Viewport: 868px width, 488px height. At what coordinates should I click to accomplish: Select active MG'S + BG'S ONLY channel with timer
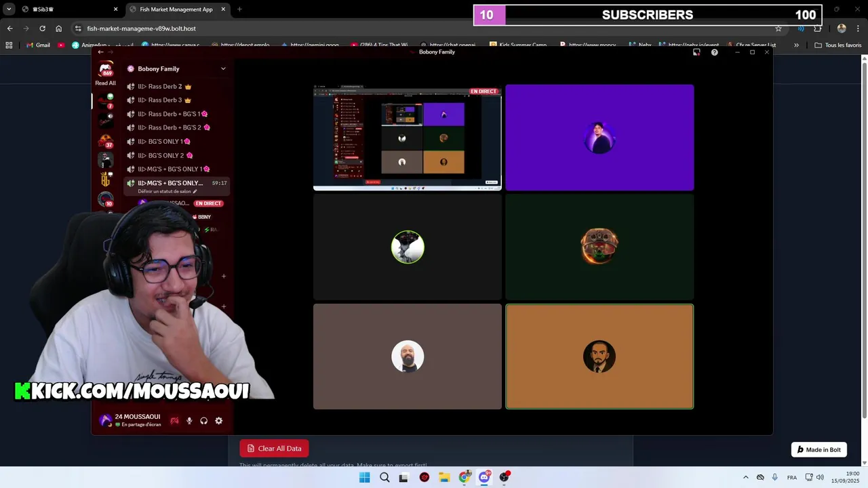click(x=177, y=186)
